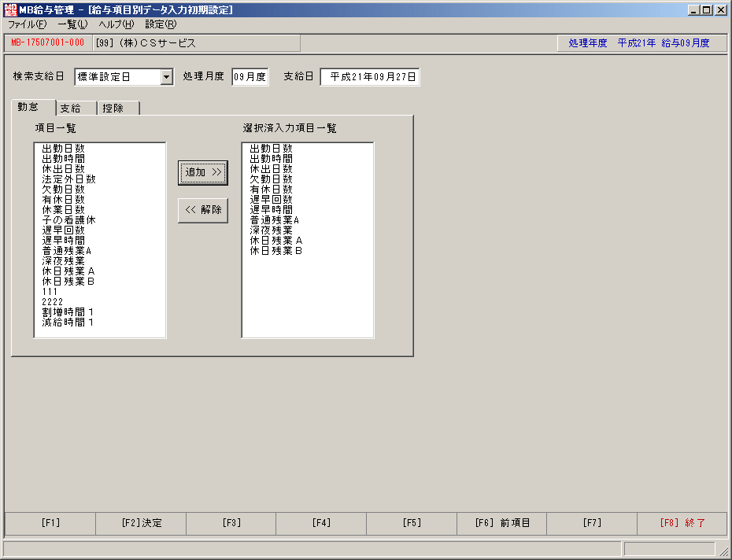Click the 追加 >> button
Viewport: 732px width, 560px height.
[x=203, y=173]
